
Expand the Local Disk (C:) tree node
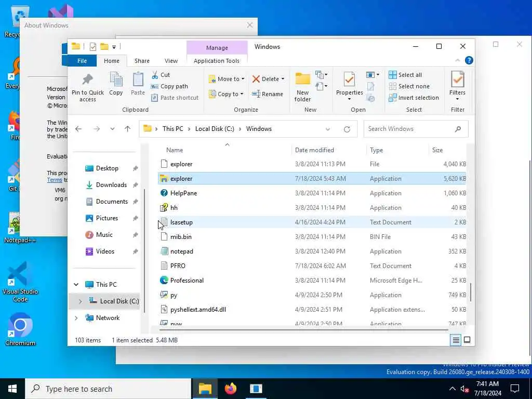pyautogui.click(x=80, y=301)
